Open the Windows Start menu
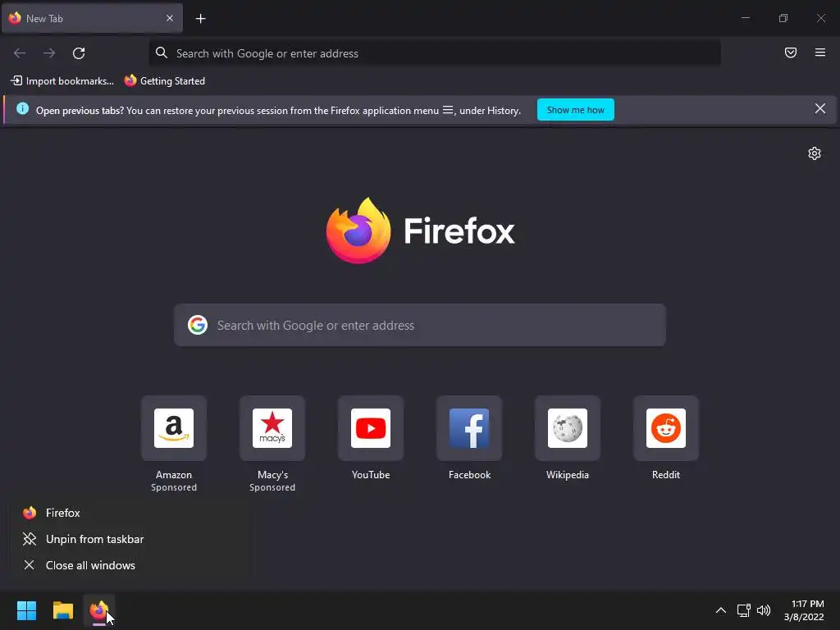Image resolution: width=840 pixels, height=630 pixels. tap(26, 610)
